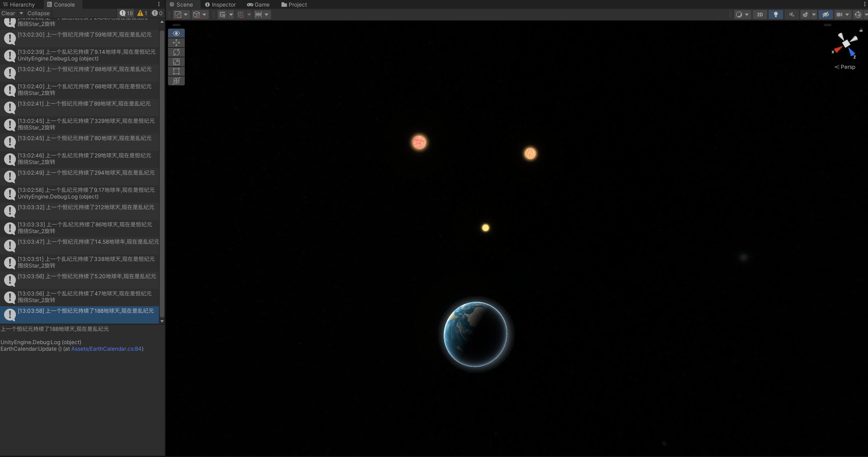Click the red X axis cone on gizmo
Image resolution: width=868 pixels, height=457 pixels.
tap(838, 50)
